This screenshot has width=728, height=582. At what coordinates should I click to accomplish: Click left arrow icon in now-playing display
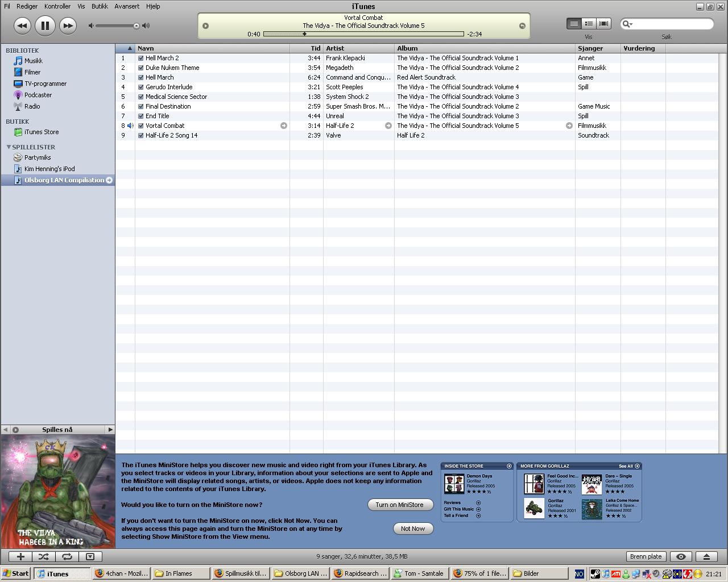point(206,26)
